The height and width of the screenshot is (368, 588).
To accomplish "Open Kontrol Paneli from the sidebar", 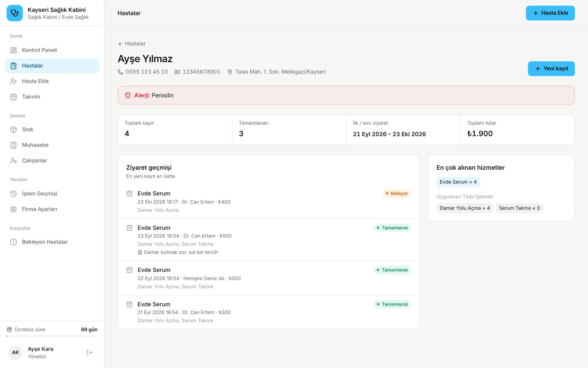I will pos(52,50).
